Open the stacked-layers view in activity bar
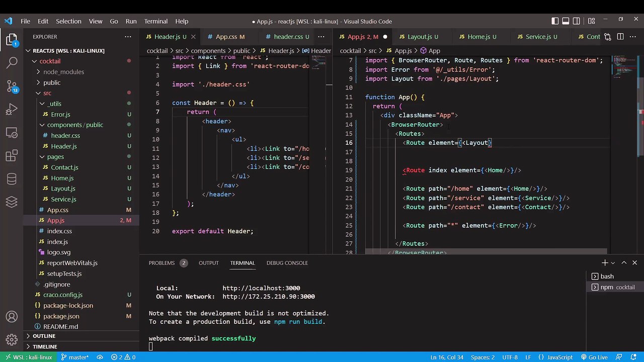644x362 pixels. [12, 202]
